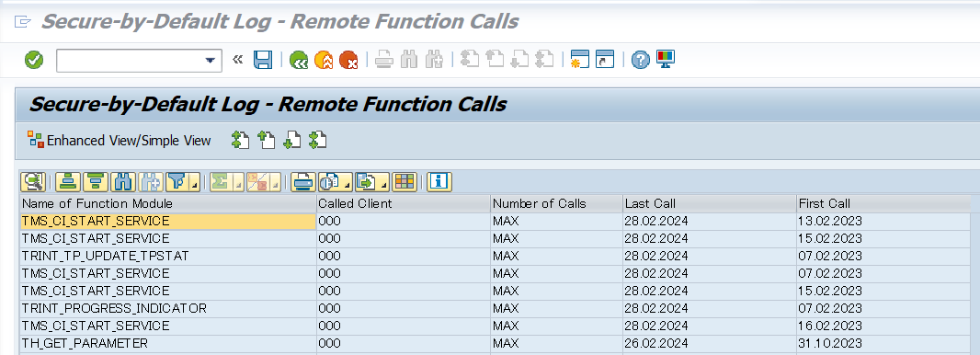This screenshot has width=980, height=355.
Task: Open the Customize Local Layout monitor icon
Action: point(665,60)
